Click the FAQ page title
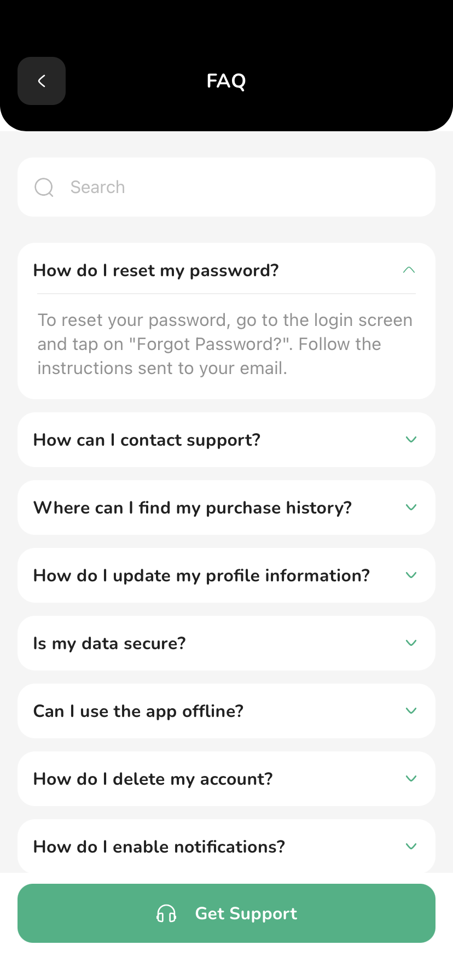Image resolution: width=453 pixels, height=980 pixels. pyautogui.click(x=226, y=81)
